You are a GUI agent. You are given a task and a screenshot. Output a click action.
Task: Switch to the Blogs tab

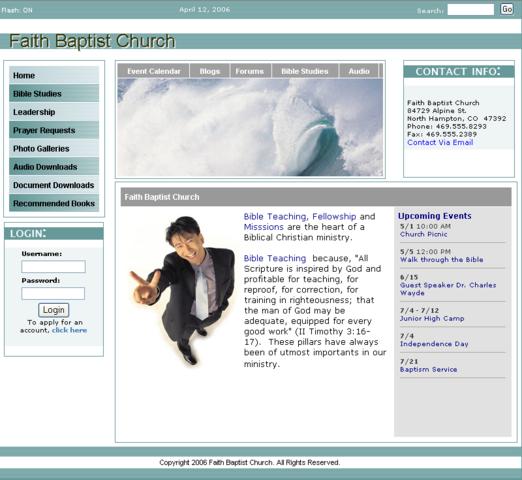pos(210,71)
